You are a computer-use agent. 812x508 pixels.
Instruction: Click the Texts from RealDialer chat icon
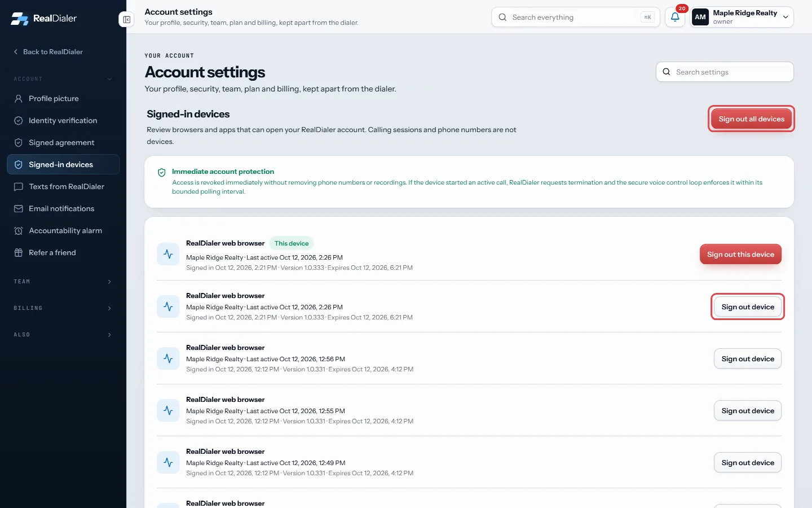click(x=19, y=186)
